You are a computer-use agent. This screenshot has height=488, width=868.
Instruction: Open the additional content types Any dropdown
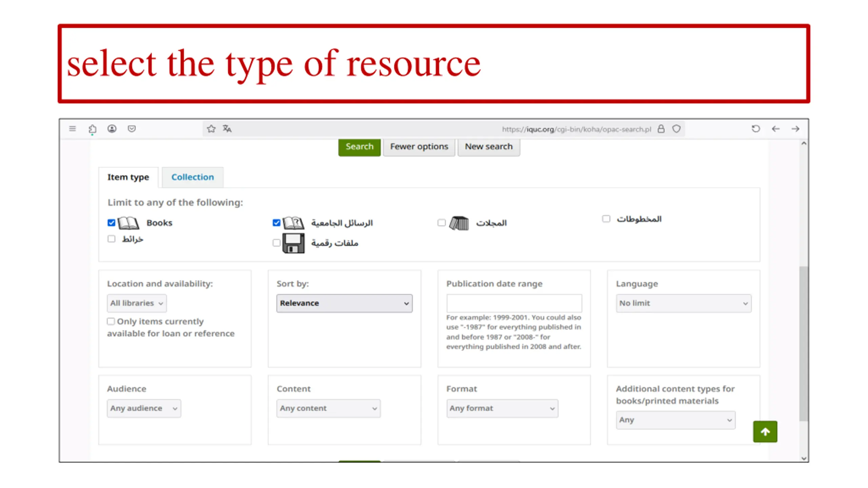coord(675,420)
